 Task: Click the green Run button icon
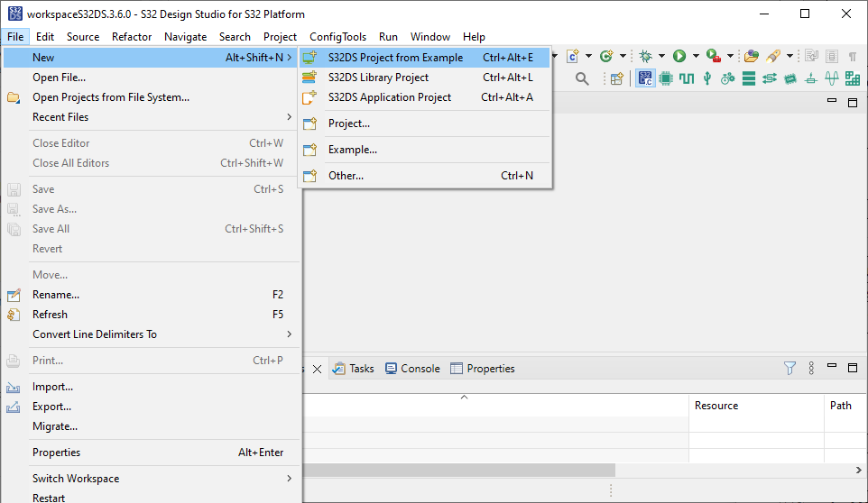tap(679, 56)
